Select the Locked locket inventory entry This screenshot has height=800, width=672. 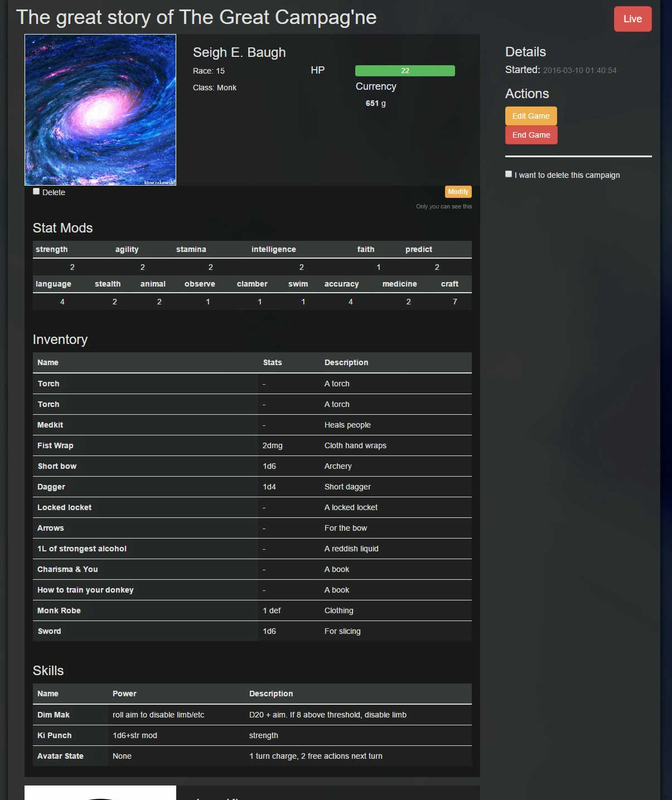[x=64, y=507]
